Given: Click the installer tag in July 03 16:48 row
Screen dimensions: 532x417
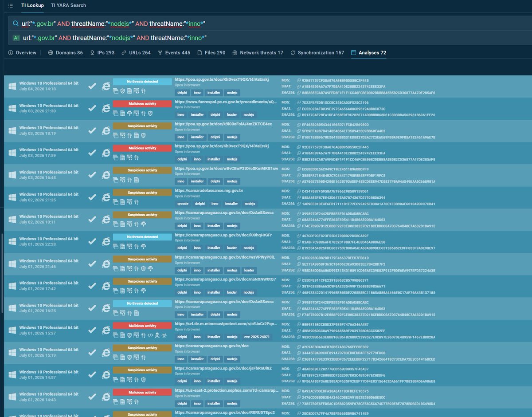Looking at the screenshot, I should point(197,181).
